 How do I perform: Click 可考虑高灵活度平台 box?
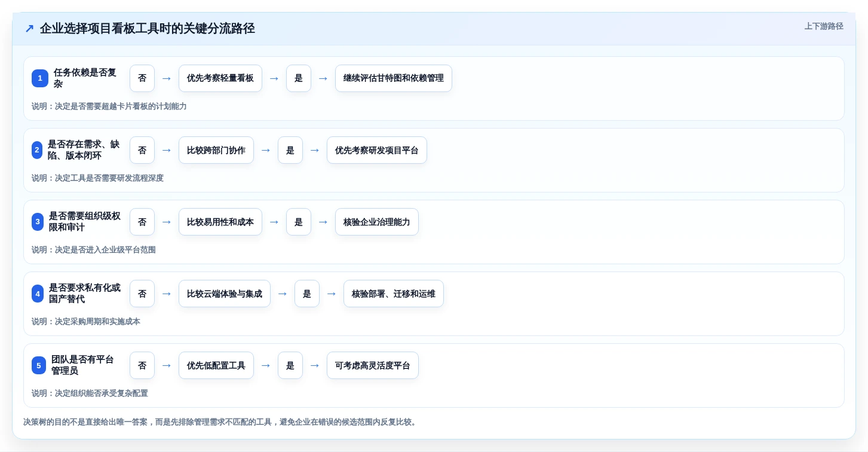[x=373, y=365]
